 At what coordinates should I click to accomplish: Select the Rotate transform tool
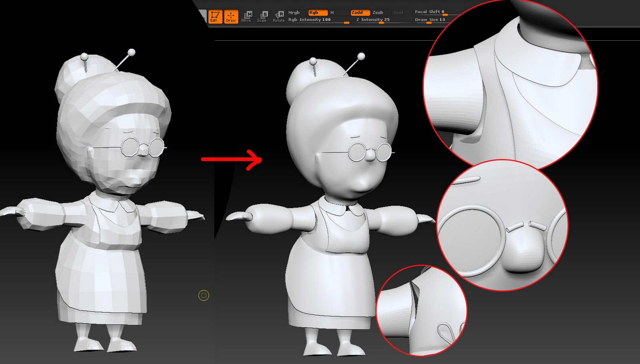pos(278,16)
